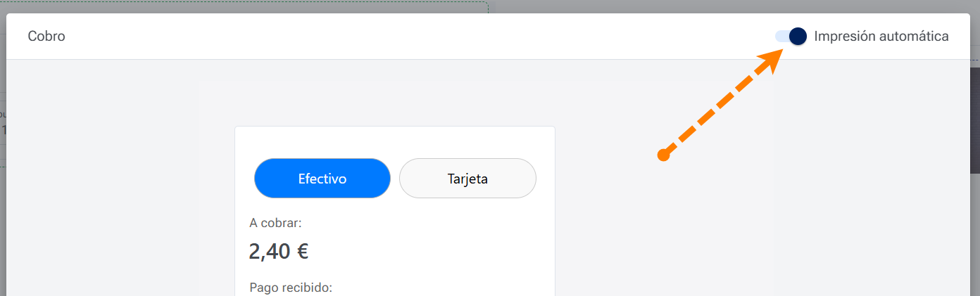Click the gray panel left of the payment card
The image size is (980, 296).
pos(217,211)
